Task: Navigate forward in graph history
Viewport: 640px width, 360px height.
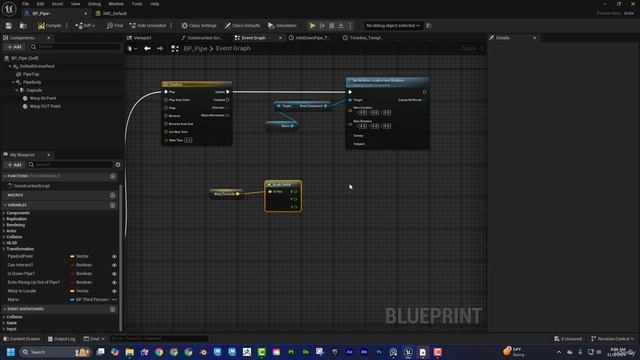Action: tap(160, 49)
